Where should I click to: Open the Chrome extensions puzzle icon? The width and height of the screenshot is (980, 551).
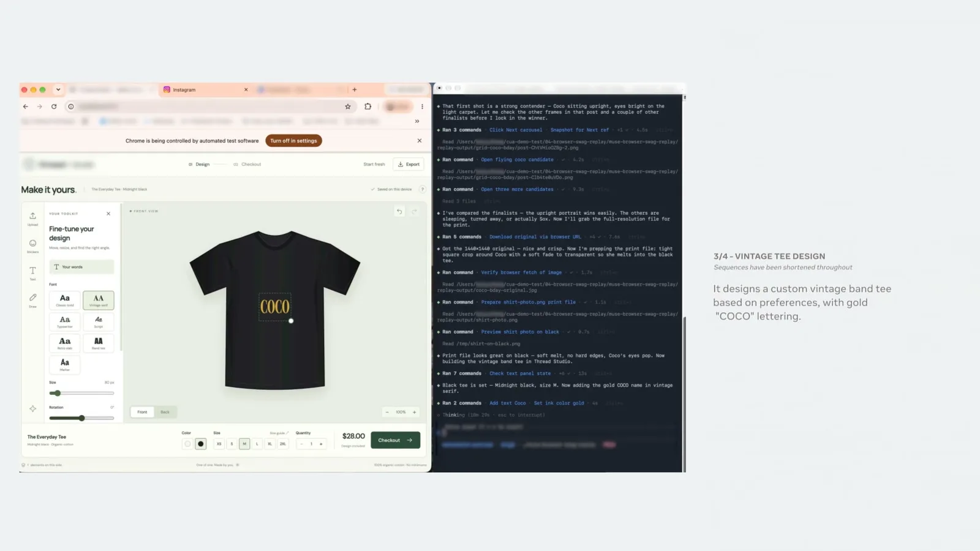point(367,107)
